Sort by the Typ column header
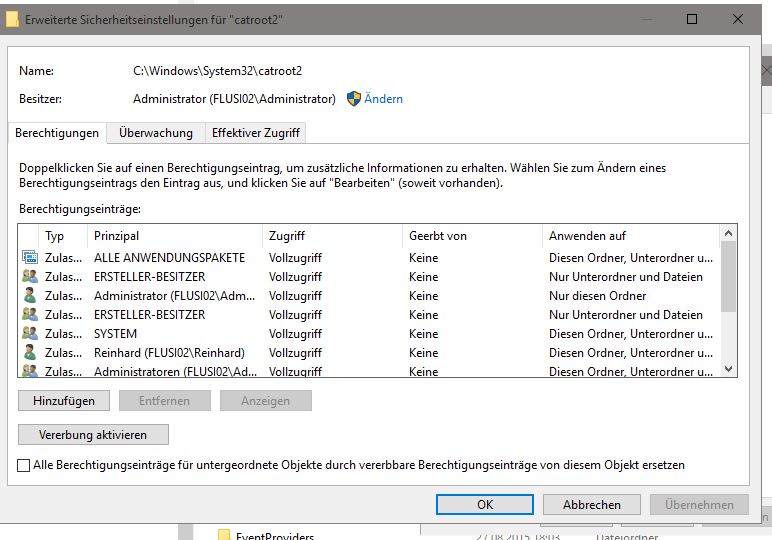 tap(63, 236)
